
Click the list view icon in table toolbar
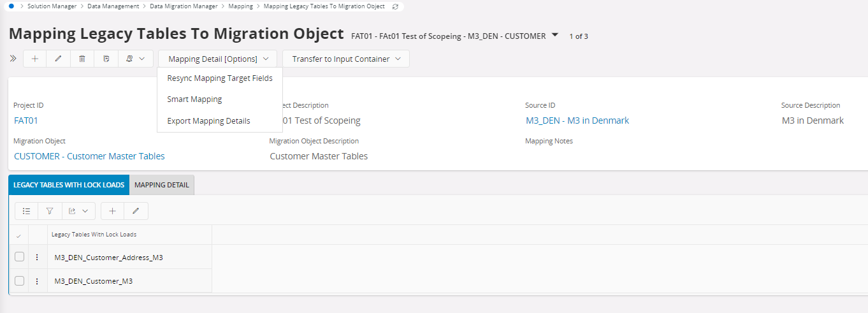pos(26,211)
